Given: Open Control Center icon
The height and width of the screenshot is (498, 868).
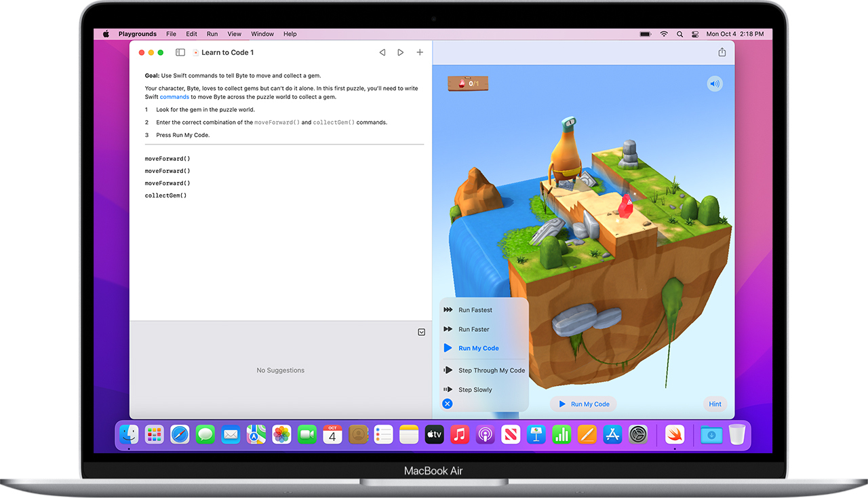Looking at the screenshot, I should point(695,34).
